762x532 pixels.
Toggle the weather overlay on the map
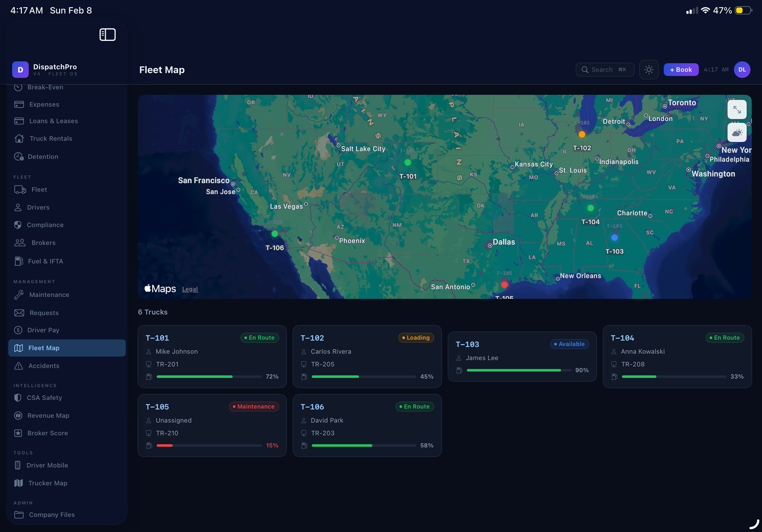point(737,133)
